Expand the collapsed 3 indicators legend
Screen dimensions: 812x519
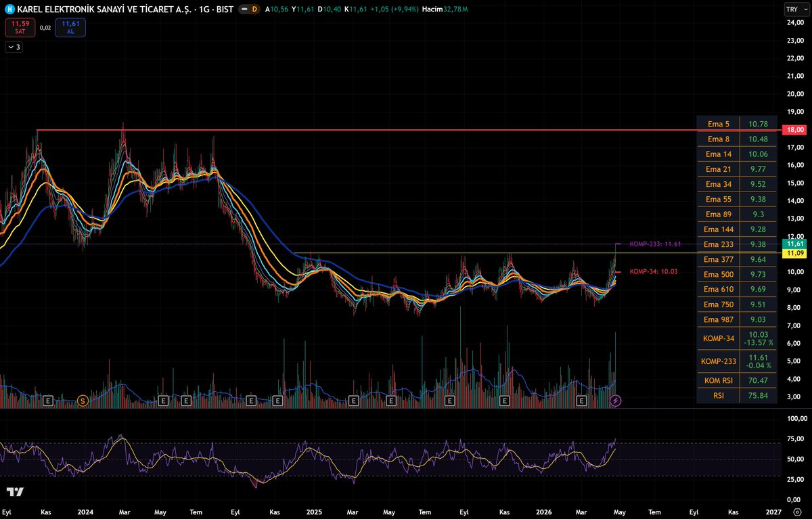click(x=14, y=47)
